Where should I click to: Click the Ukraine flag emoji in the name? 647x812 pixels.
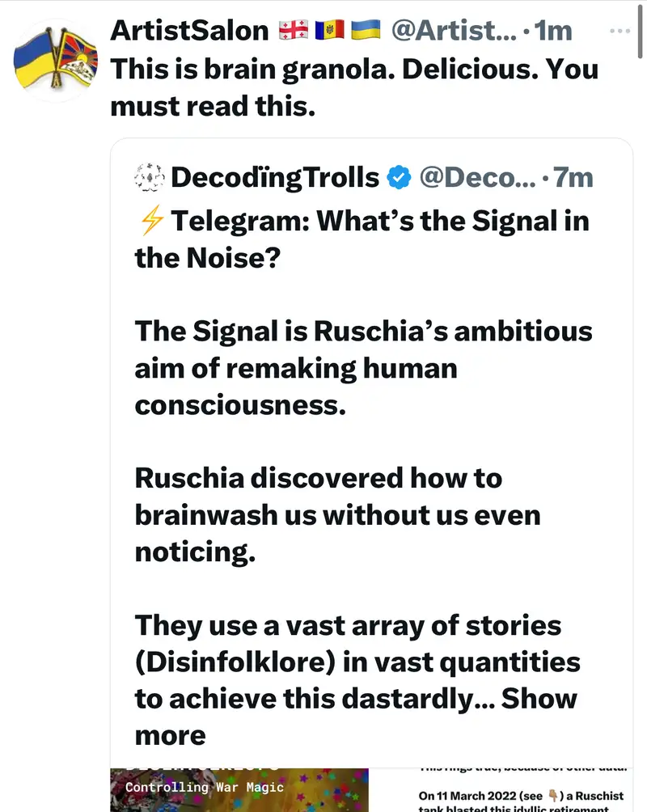click(x=366, y=31)
